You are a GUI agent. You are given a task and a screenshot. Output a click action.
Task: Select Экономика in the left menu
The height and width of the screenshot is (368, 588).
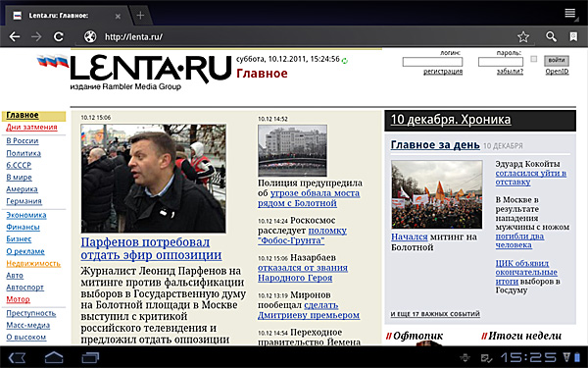(26, 215)
